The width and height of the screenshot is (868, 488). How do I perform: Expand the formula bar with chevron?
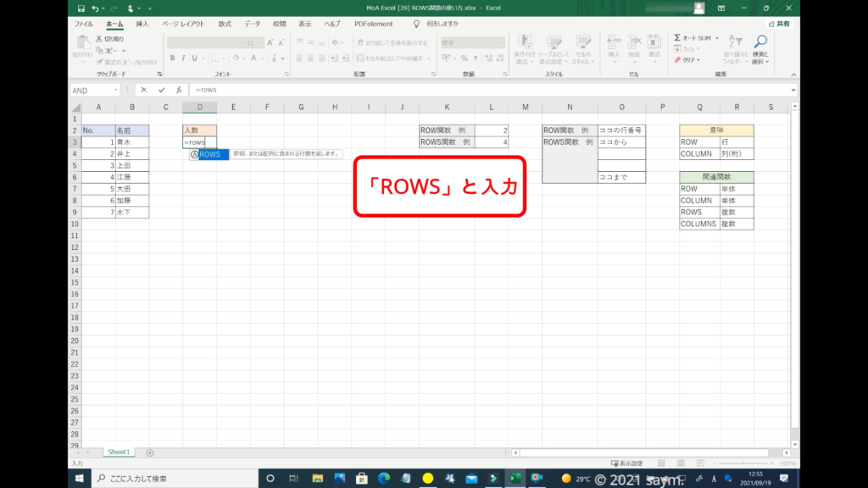793,90
